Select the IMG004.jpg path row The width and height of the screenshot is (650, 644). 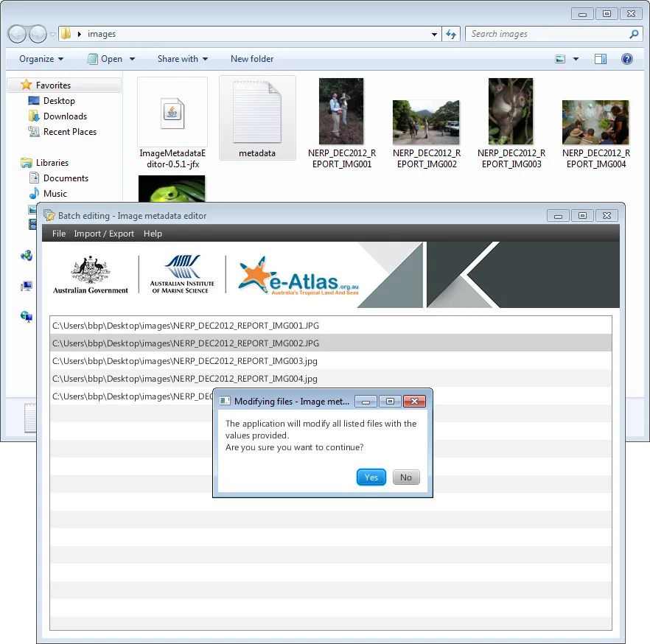(x=331, y=378)
